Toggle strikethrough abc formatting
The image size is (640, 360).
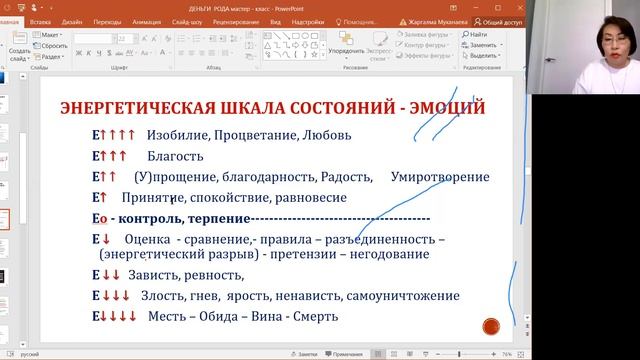119,53
